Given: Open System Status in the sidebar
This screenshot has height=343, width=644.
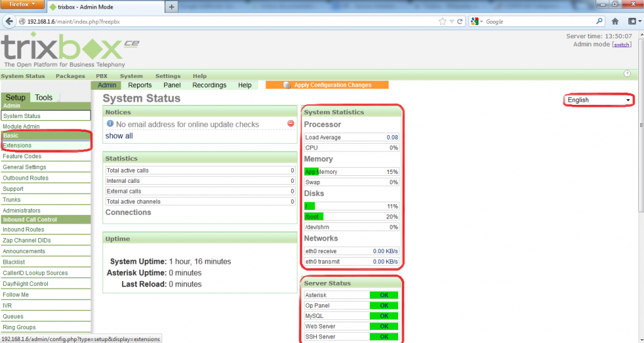Looking at the screenshot, I should click(x=45, y=116).
